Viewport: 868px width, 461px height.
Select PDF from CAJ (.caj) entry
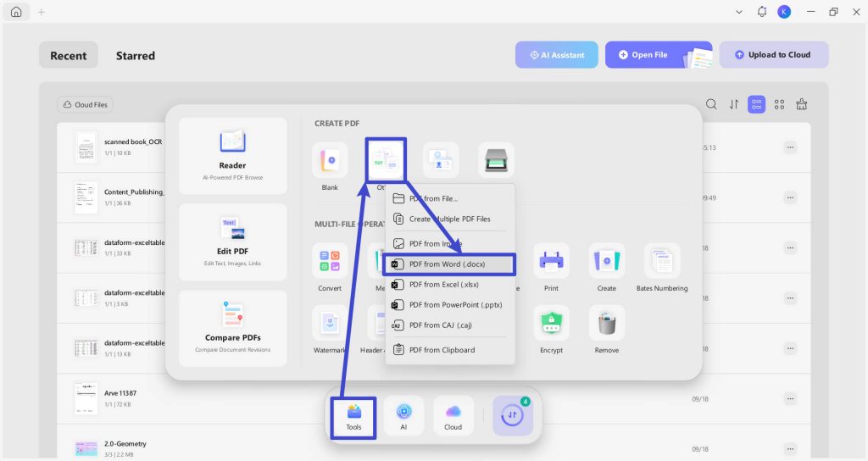click(x=450, y=325)
